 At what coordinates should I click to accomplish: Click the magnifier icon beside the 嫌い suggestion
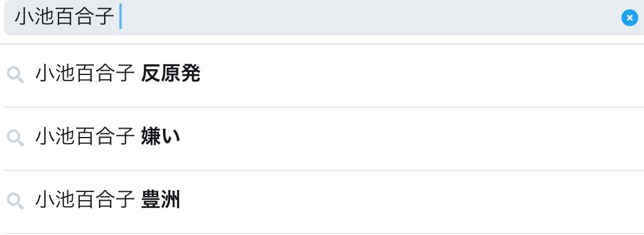(x=15, y=138)
